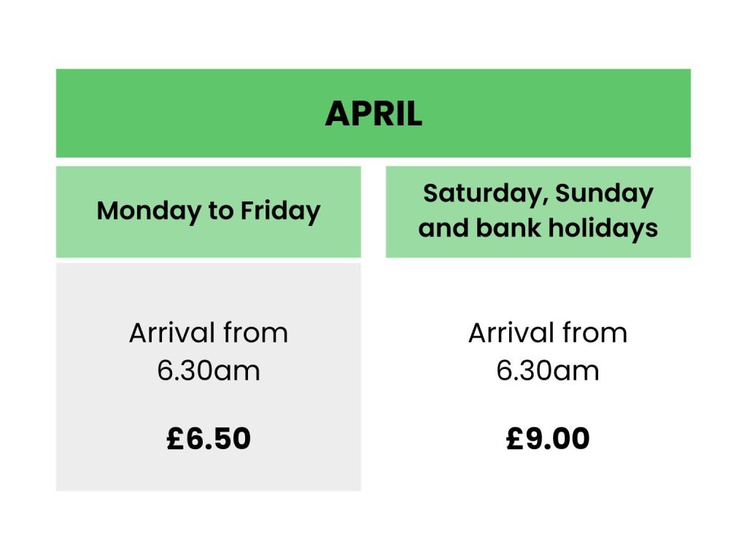747x560 pixels.
Task: Select "Arrival" under Monday to Friday column
Action: 166,333
